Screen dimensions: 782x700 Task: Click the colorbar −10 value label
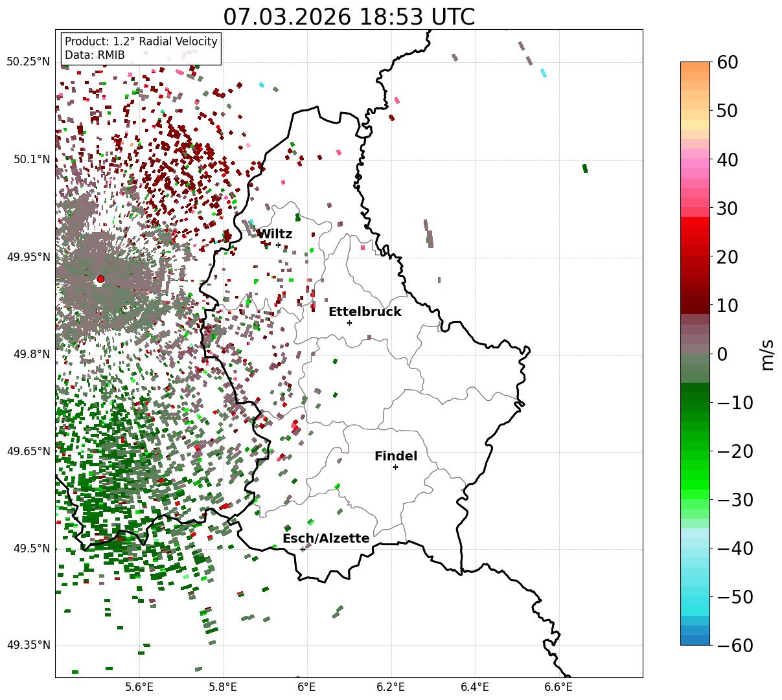pyautogui.click(x=735, y=403)
